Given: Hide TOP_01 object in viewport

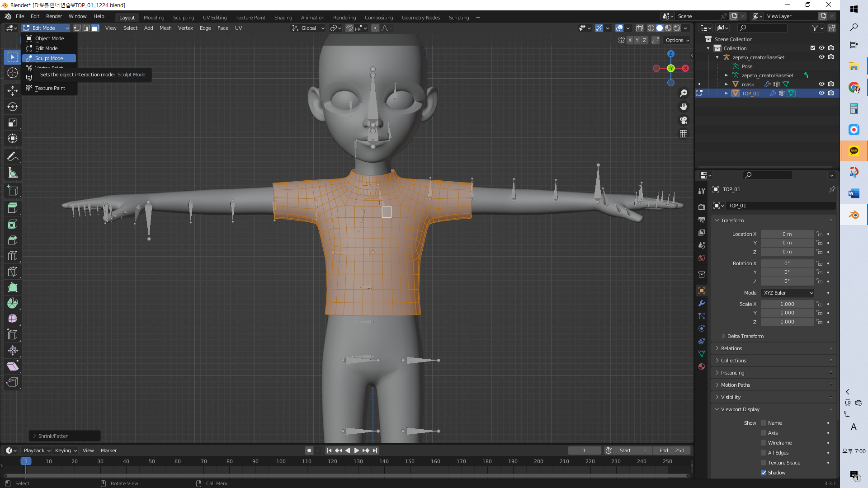Looking at the screenshot, I should point(821,93).
